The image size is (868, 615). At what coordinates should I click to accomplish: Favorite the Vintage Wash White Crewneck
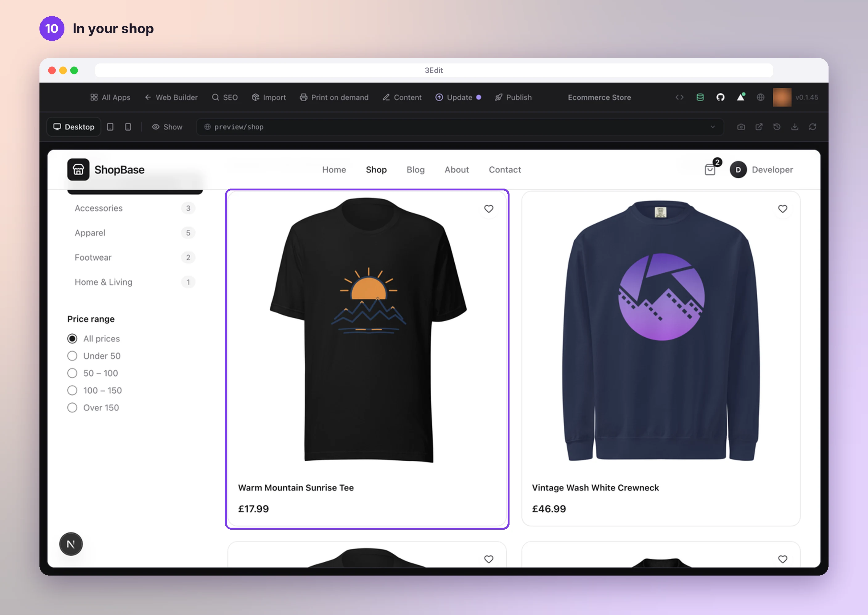[x=783, y=209]
